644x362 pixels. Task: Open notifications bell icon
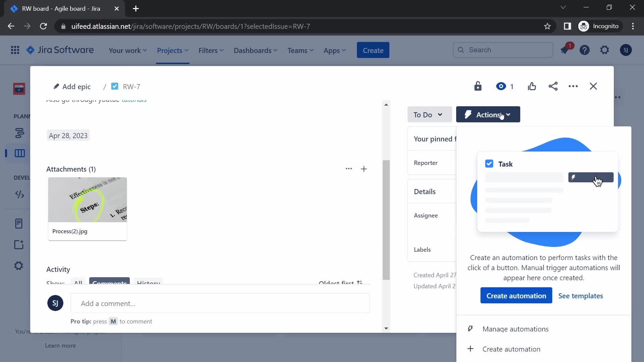click(x=565, y=50)
